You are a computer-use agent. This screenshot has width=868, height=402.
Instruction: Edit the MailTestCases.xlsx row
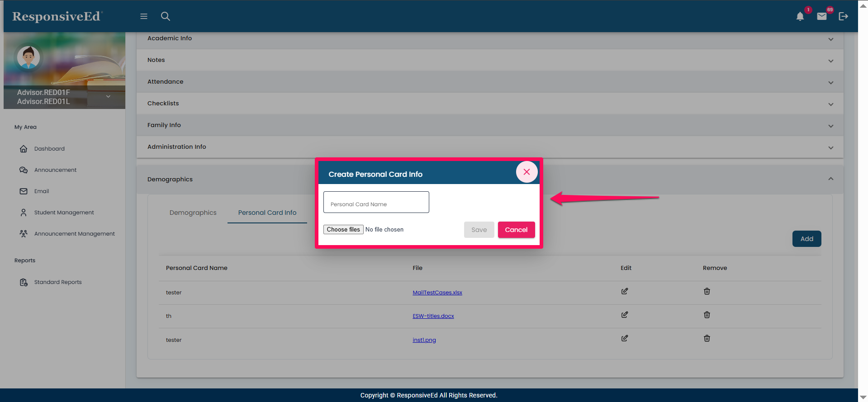coord(624,292)
